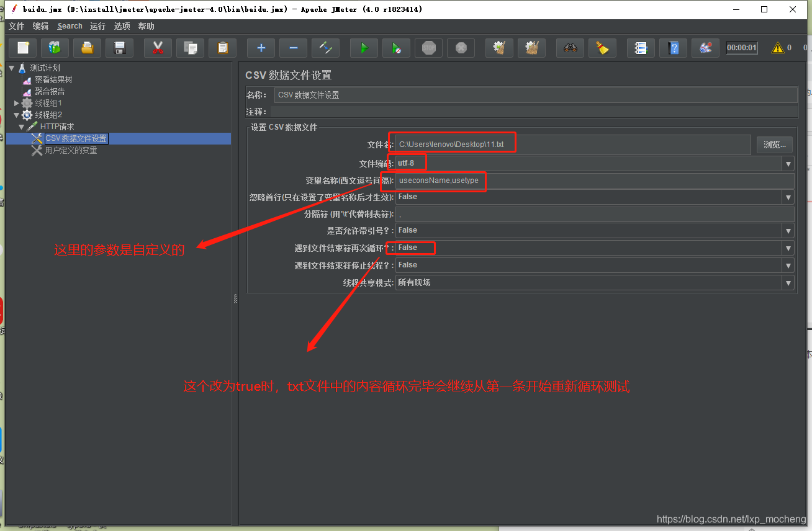This screenshot has height=531, width=812.
Task: Save the test plan with floppy icon
Action: [120, 48]
